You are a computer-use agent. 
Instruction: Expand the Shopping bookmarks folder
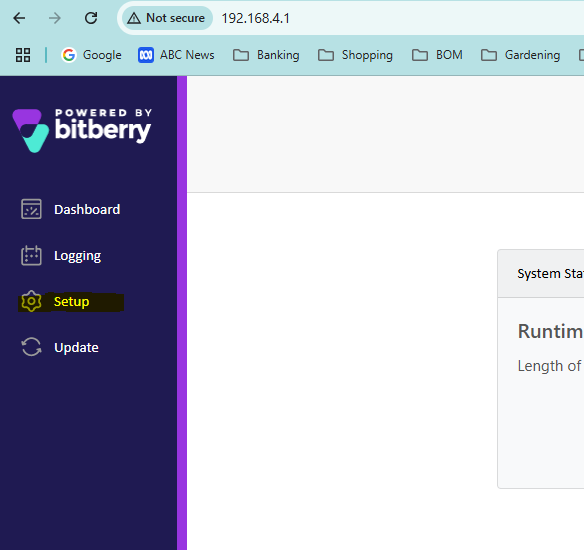click(355, 55)
